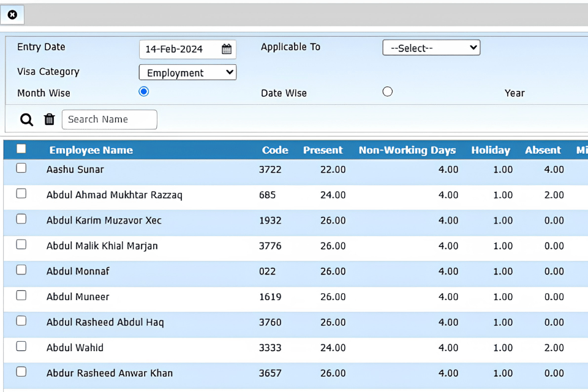Click Non-Working Days 4.00 for Abdul Muneer
Screen dimensions: 588x392
tap(448, 296)
